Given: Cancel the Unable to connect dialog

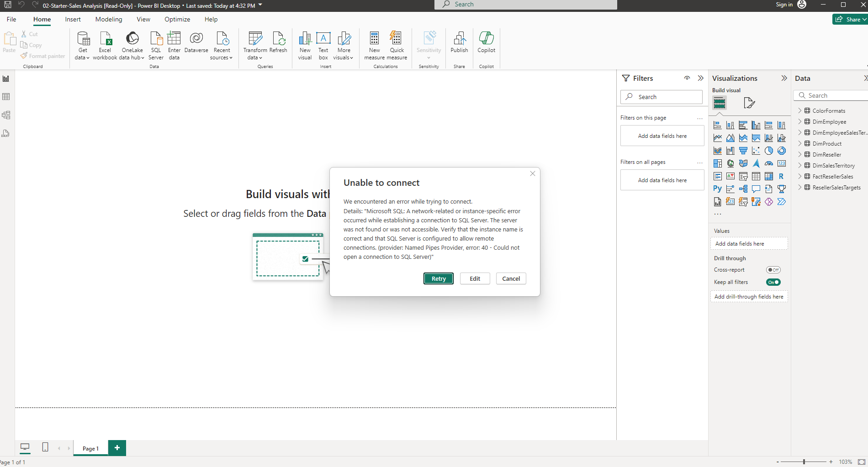Looking at the screenshot, I should coord(511,278).
